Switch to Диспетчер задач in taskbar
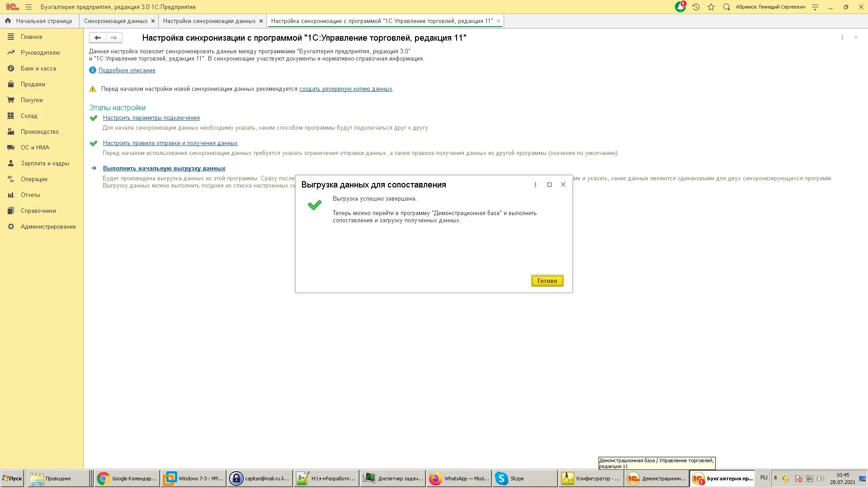Viewport: 868px width, 488px height. point(393,479)
